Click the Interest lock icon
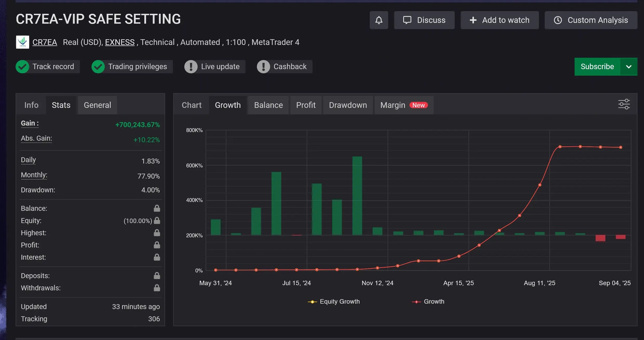 [x=157, y=257]
